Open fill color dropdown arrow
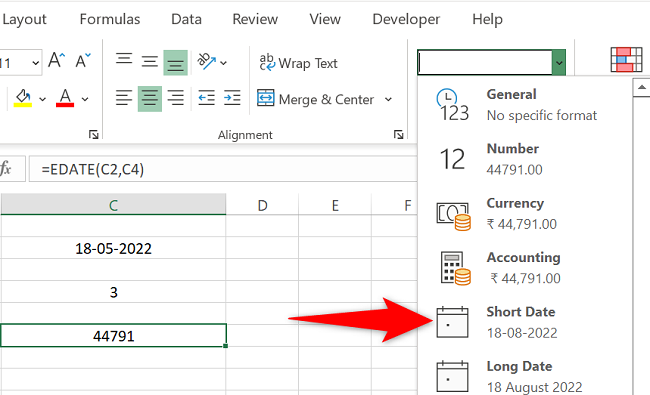The height and width of the screenshot is (395, 650). pos(42,99)
